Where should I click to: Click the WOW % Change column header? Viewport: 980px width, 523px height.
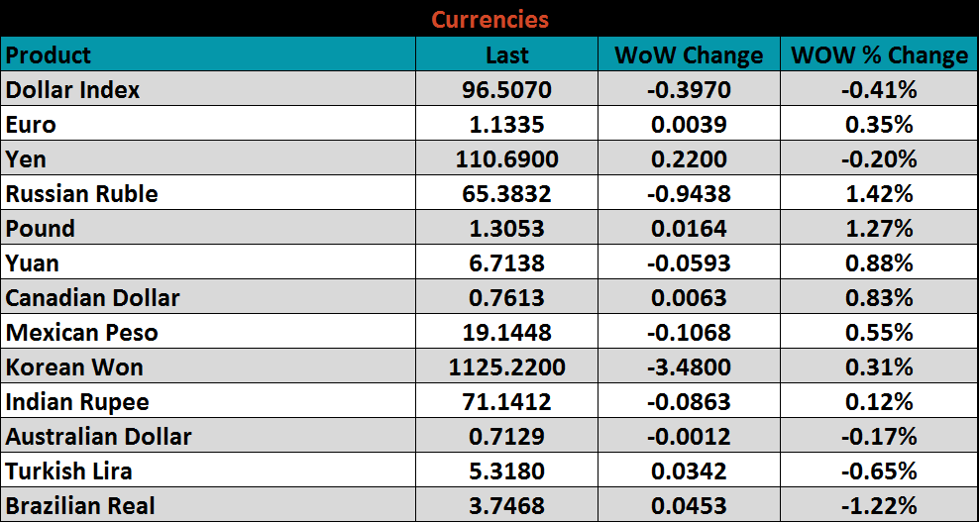point(879,55)
